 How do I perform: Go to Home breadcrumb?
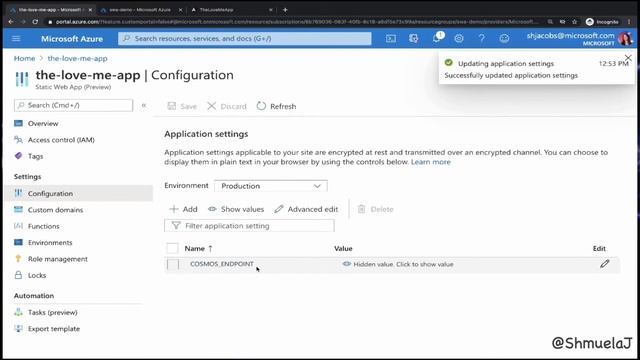[24, 58]
